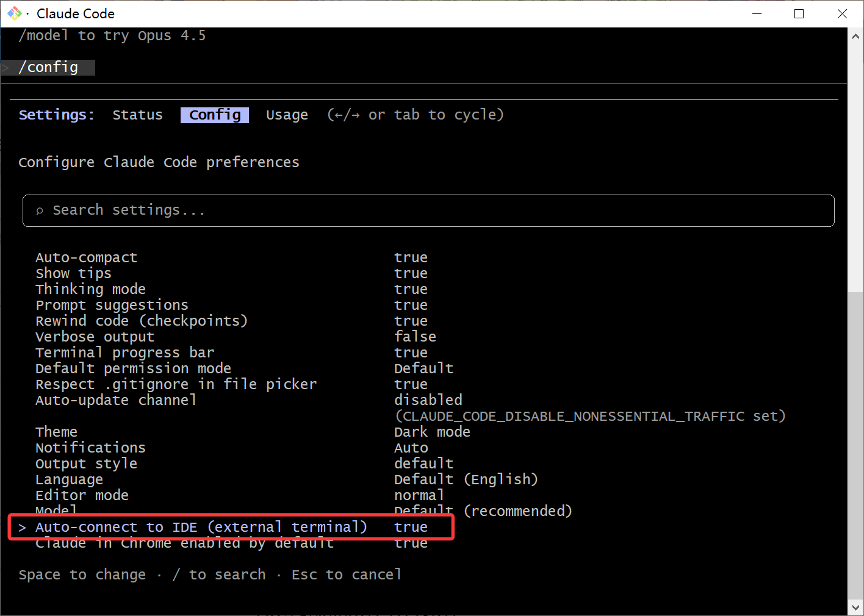
Task: Click 'Configure Claude Code preferences' heading
Action: point(159,162)
